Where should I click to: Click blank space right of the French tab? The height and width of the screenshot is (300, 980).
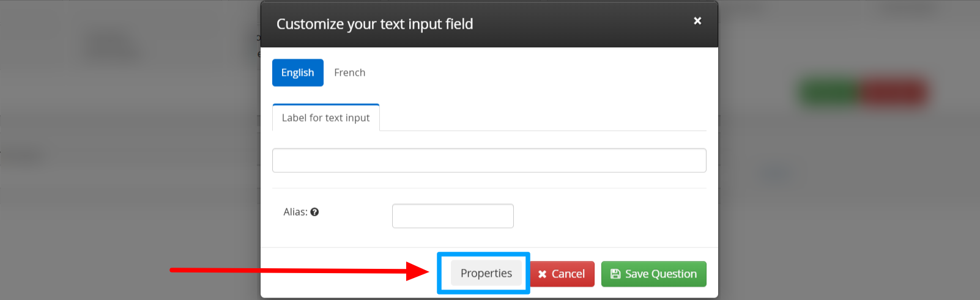(x=520, y=73)
